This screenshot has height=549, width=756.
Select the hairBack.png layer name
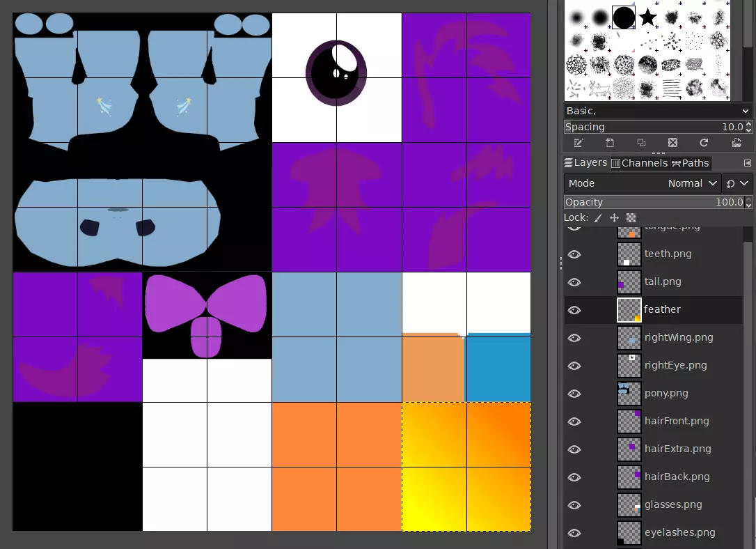(x=677, y=477)
